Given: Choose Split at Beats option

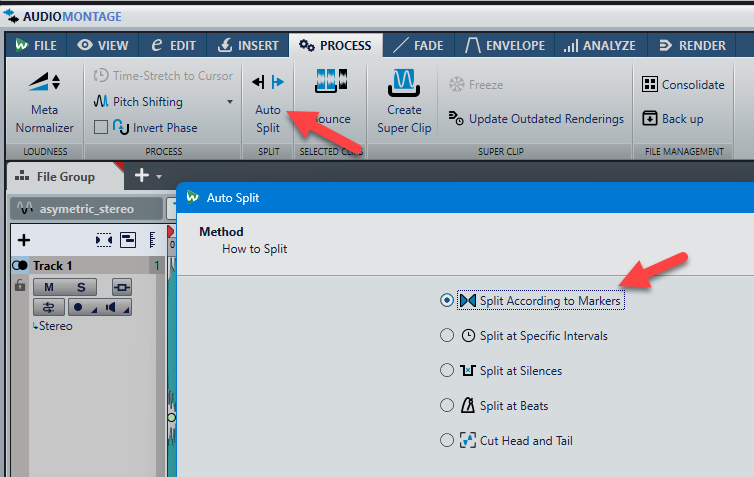Looking at the screenshot, I should click(447, 405).
